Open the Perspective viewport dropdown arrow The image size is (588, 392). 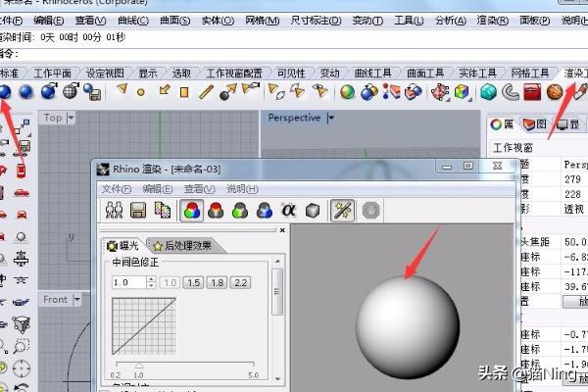331,119
